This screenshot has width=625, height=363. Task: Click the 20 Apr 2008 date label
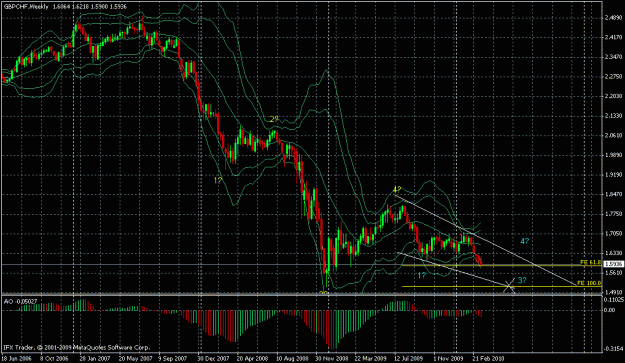click(x=252, y=358)
